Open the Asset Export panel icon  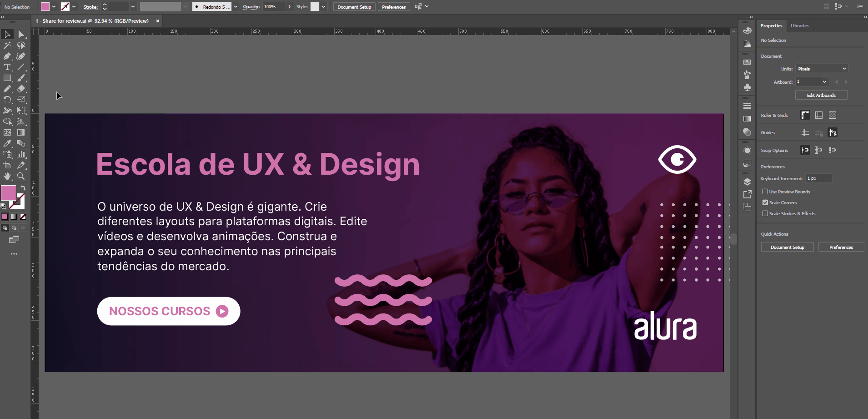(747, 194)
